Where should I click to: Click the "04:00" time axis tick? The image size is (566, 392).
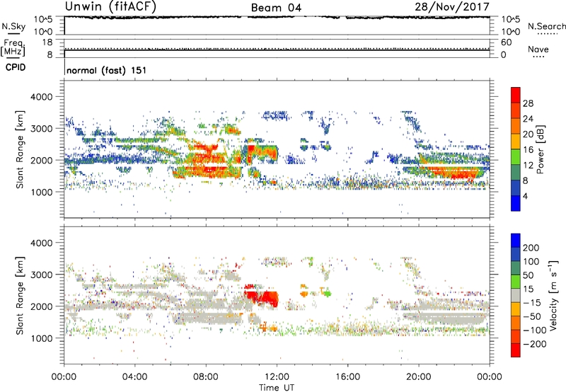point(134,377)
